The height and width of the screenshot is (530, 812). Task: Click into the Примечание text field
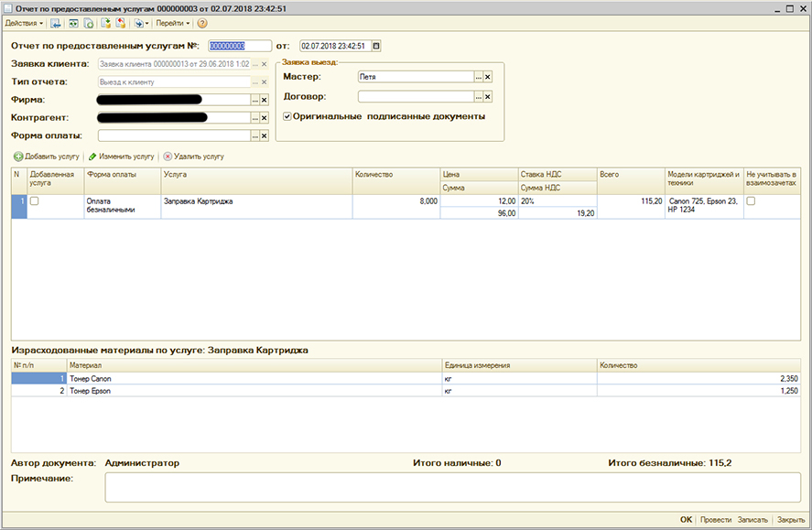[452, 487]
